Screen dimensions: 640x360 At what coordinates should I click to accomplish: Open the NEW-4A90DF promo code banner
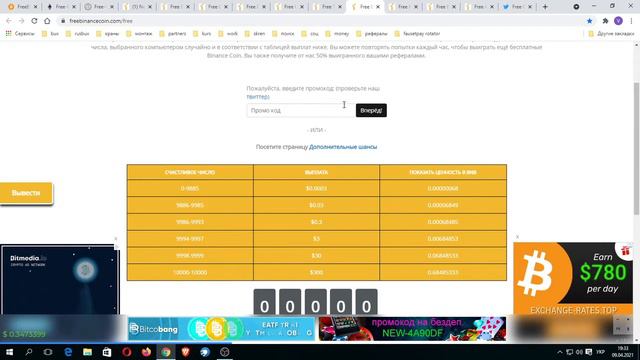coord(412,329)
